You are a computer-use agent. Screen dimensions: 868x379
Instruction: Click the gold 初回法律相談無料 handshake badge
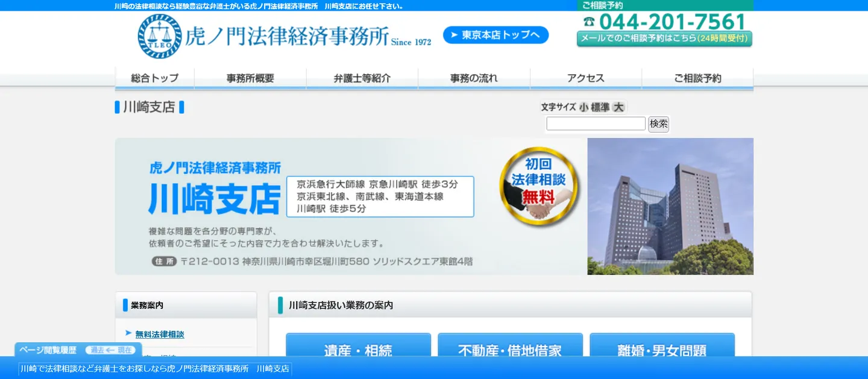click(538, 187)
